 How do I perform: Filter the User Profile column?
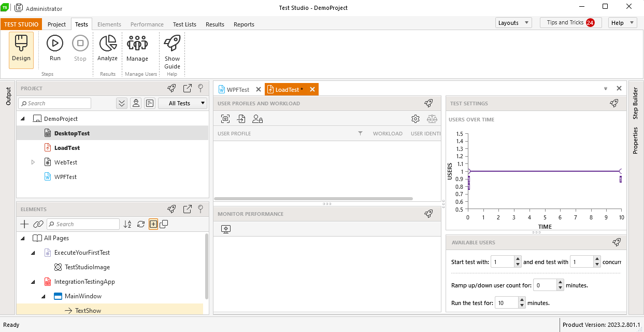point(360,133)
